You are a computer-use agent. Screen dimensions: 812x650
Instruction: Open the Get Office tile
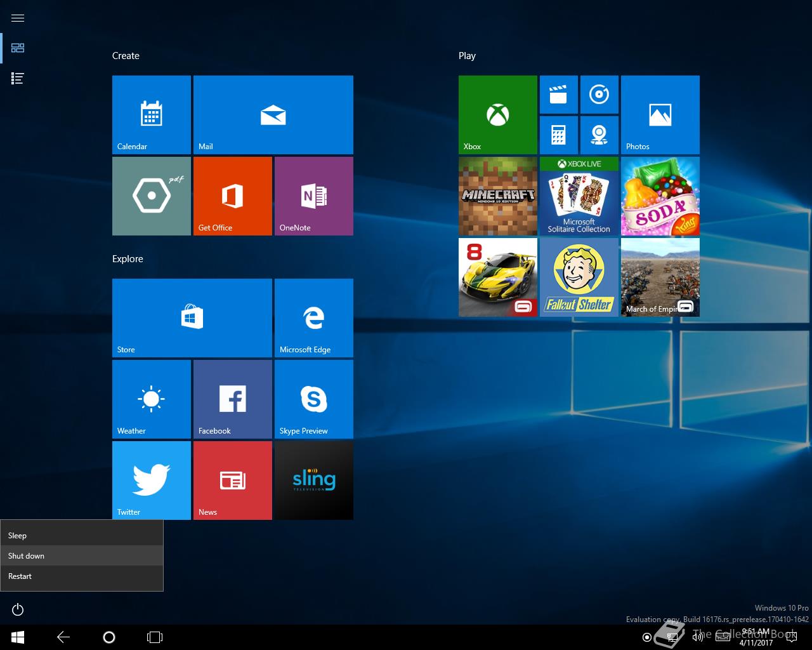[x=233, y=196]
